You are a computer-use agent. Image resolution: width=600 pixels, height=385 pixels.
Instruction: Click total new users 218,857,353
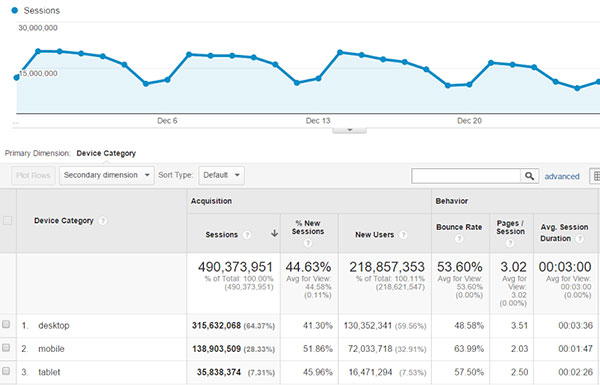point(387,267)
